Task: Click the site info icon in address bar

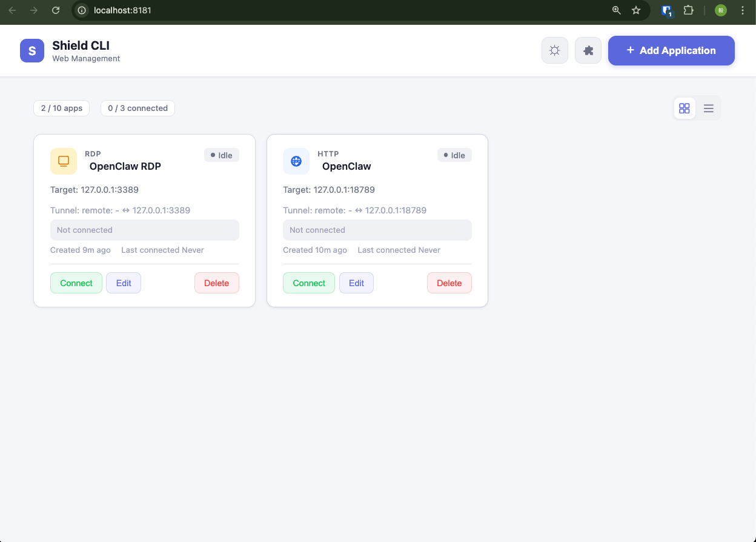Action: (82, 10)
